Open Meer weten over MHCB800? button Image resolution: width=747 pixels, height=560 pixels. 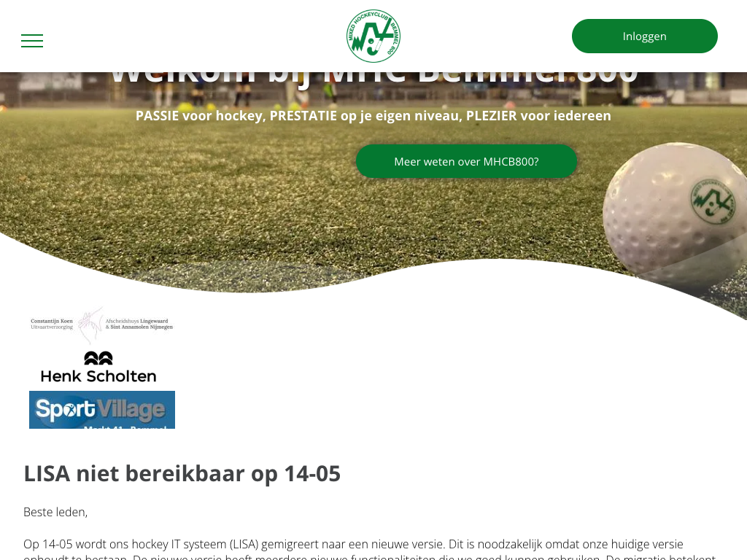pos(466,161)
